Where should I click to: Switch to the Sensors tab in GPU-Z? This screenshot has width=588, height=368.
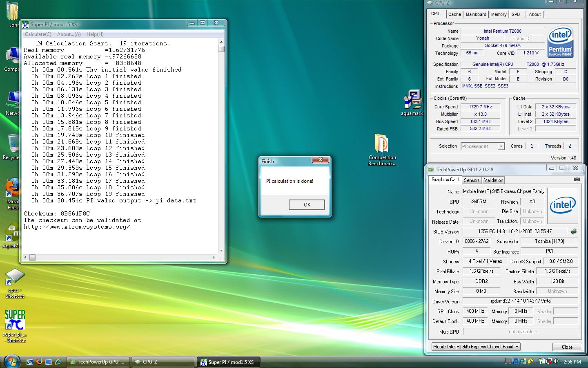472,180
